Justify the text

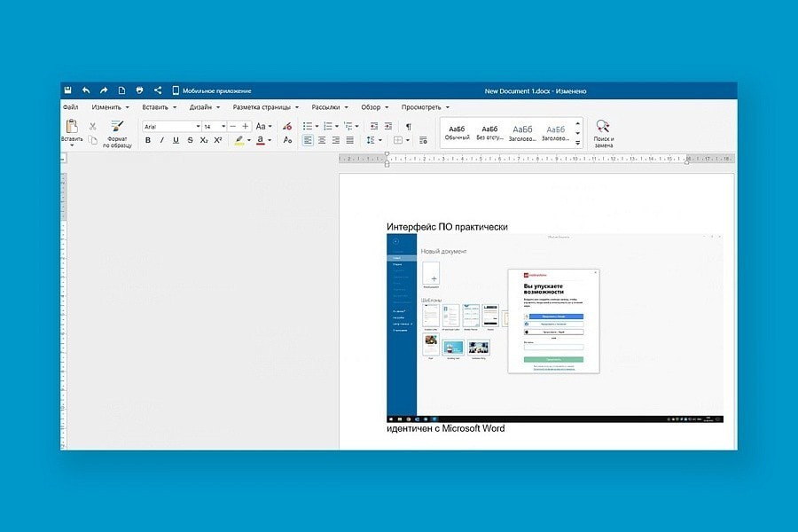pos(350,140)
